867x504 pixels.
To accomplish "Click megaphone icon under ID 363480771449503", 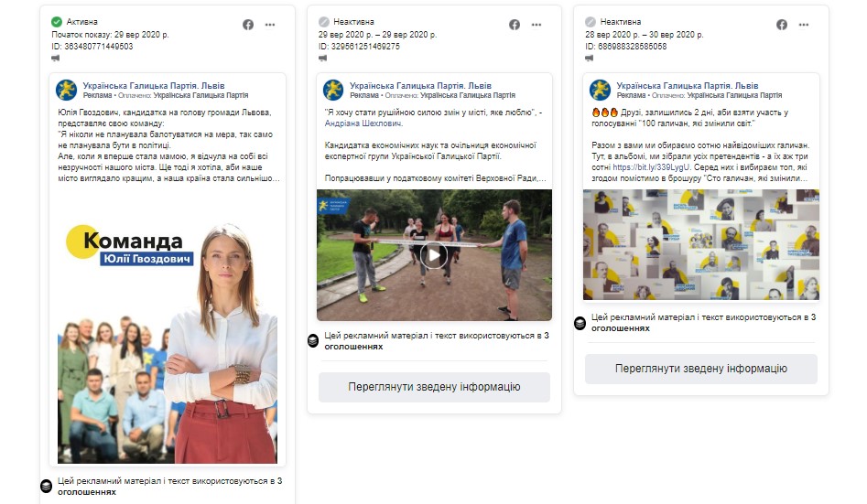I will pos(56,58).
